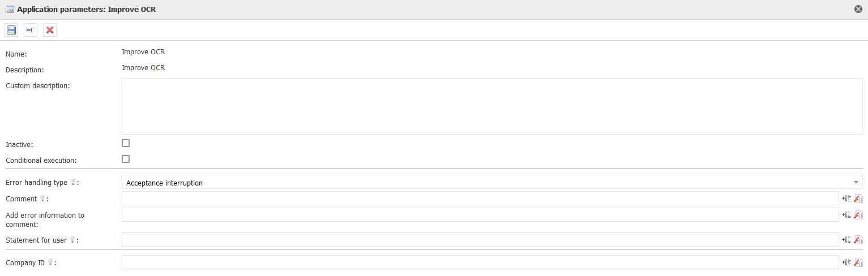This screenshot has height=276, width=868.
Task: Open formula editor for Statement for user
Action: pos(858,240)
